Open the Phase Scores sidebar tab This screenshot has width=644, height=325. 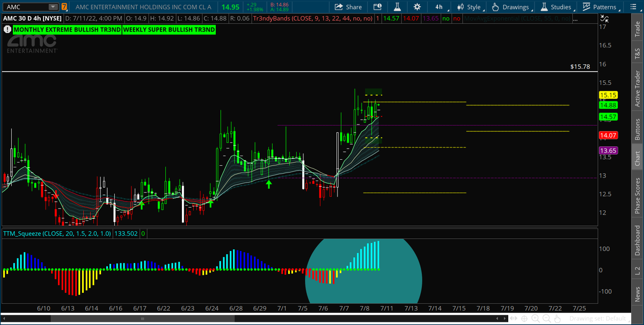click(637, 194)
